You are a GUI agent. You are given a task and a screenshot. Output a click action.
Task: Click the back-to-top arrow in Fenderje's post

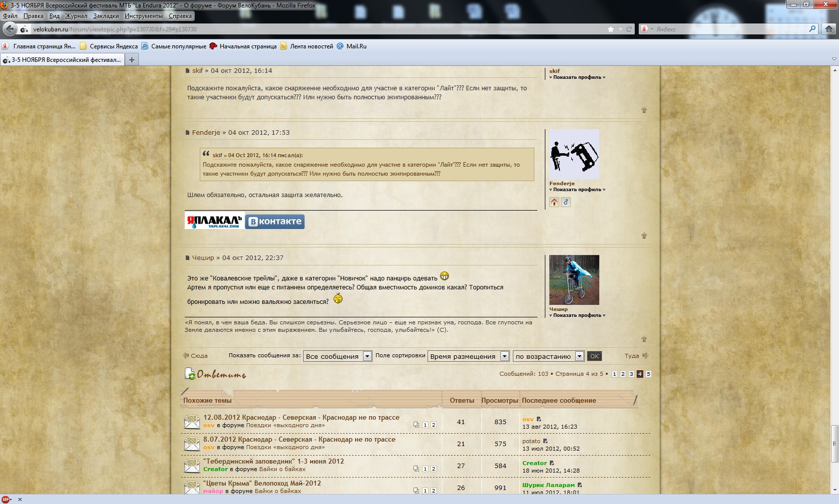644,236
